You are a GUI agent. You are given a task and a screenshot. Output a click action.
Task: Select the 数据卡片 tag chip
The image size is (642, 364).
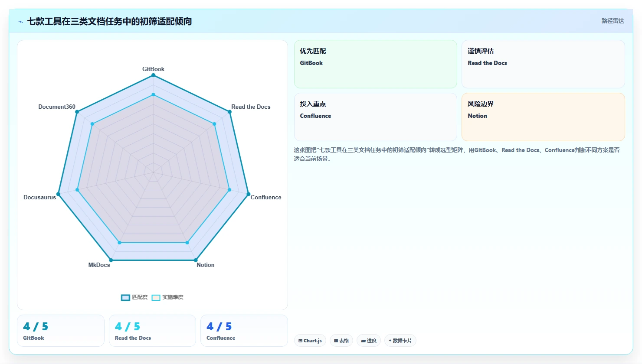tap(400, 341)
